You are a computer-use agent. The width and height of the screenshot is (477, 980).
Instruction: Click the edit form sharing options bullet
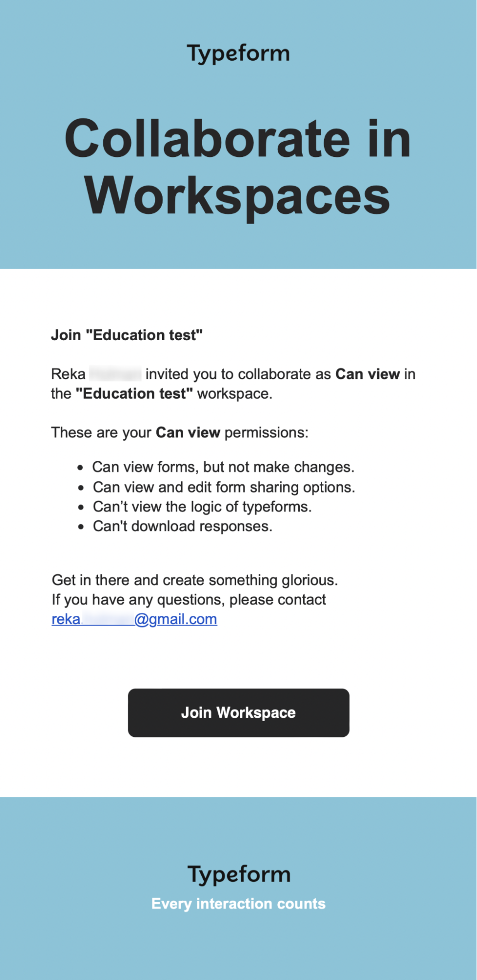coord(224,487)
